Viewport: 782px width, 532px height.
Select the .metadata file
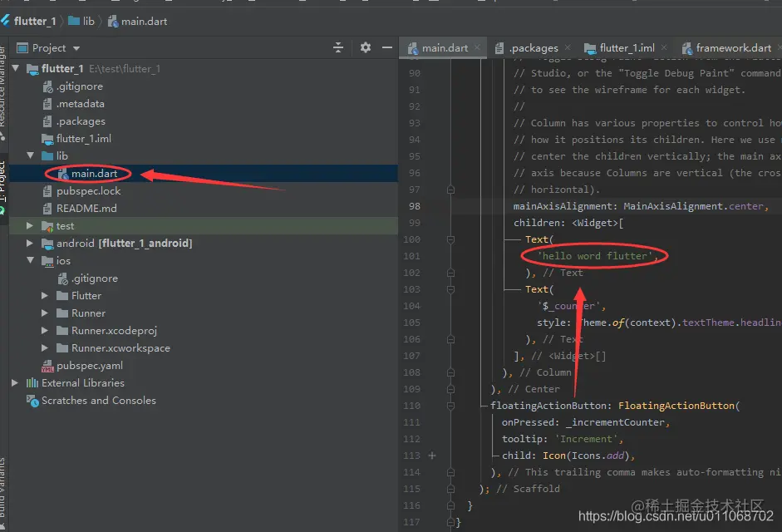pyautogui.click(x=73, y=104)
